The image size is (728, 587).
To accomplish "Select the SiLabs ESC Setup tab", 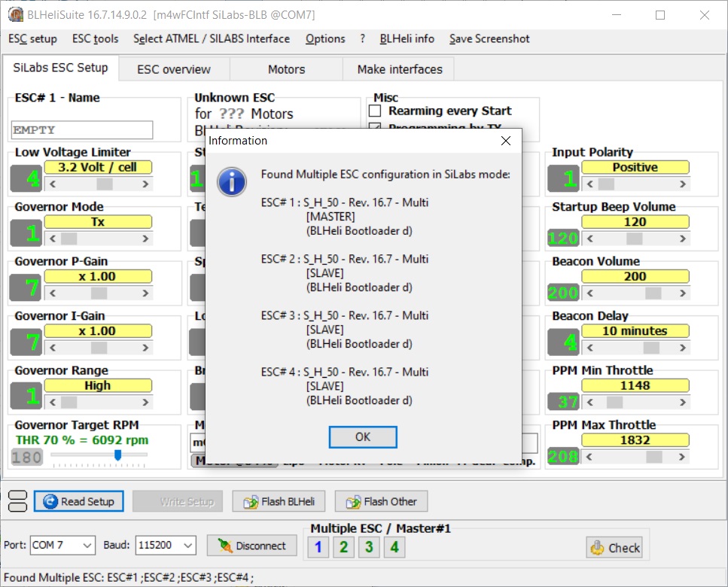I will 60,68.
